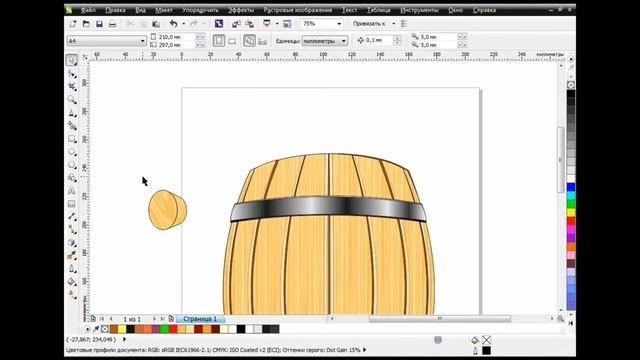
Task: Show the Welcome Screen
Action: (x=287, y=24)
